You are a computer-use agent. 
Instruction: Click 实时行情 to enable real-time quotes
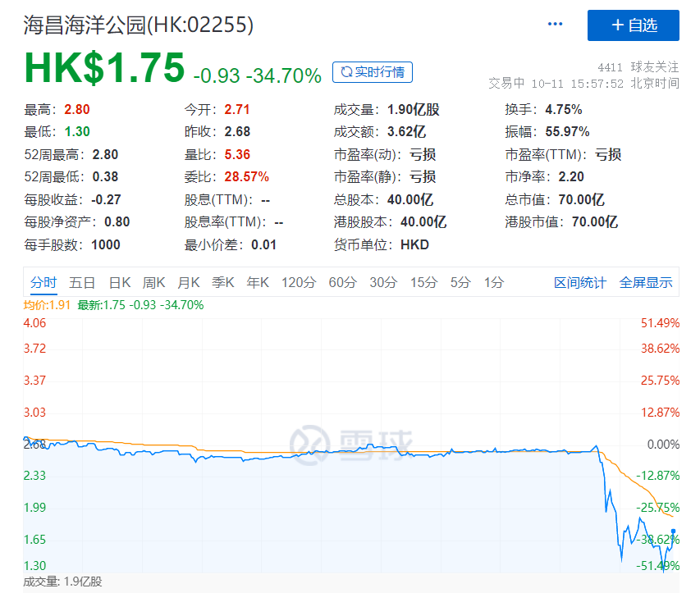point(372,72)
